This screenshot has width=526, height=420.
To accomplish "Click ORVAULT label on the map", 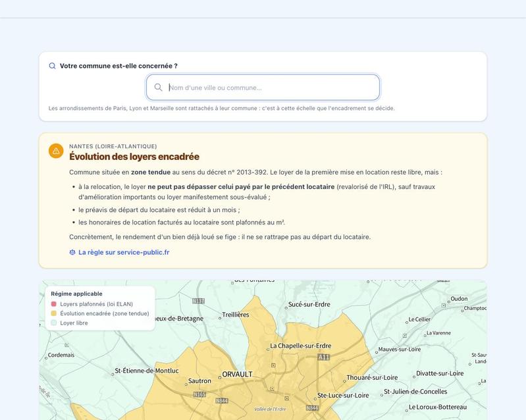I will [237, 375].
